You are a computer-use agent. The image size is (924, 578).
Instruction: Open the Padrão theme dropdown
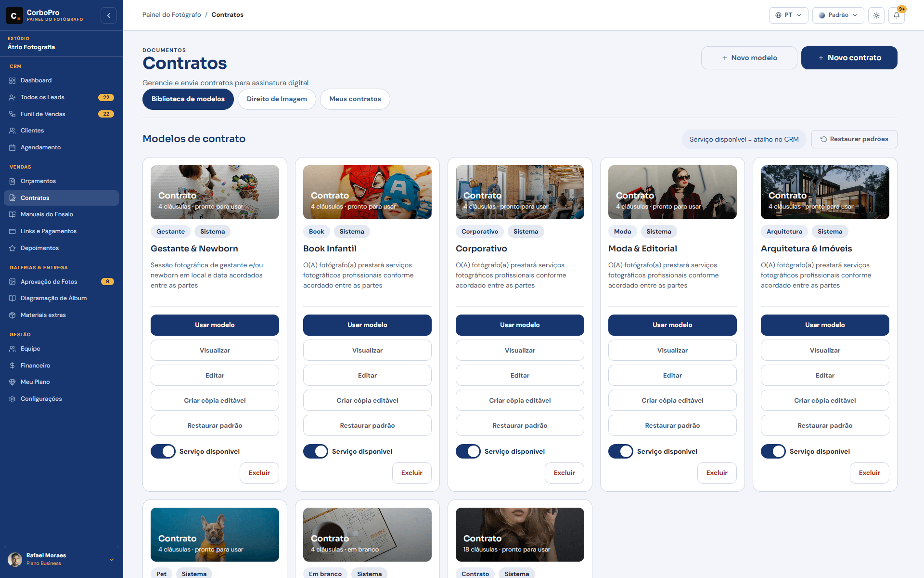(838, 15)
